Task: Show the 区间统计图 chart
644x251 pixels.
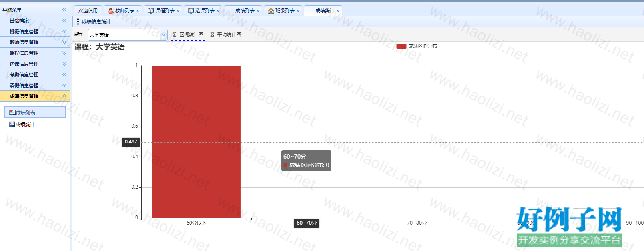Action: [187, 35]
